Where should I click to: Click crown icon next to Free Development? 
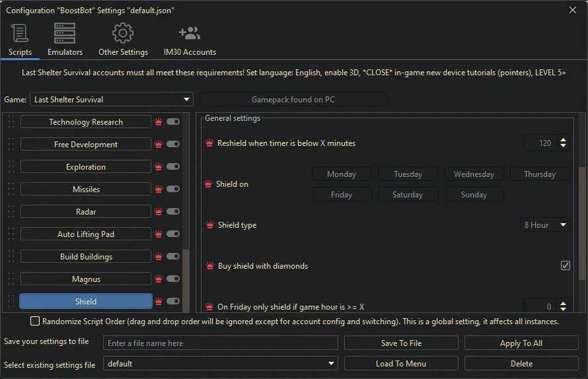(x=159, y=145)
